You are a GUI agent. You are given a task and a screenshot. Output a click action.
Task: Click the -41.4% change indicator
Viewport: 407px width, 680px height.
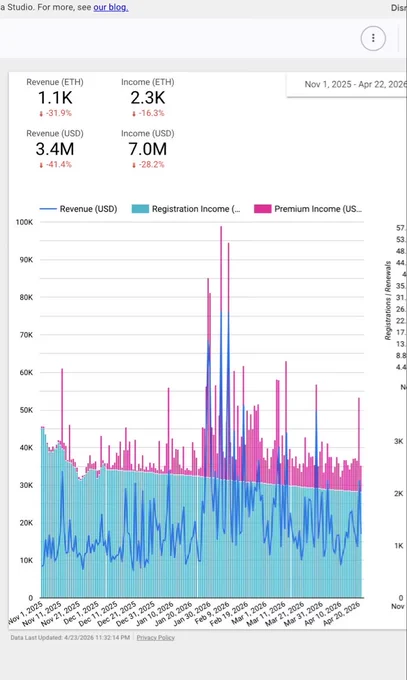click(55, 164)
